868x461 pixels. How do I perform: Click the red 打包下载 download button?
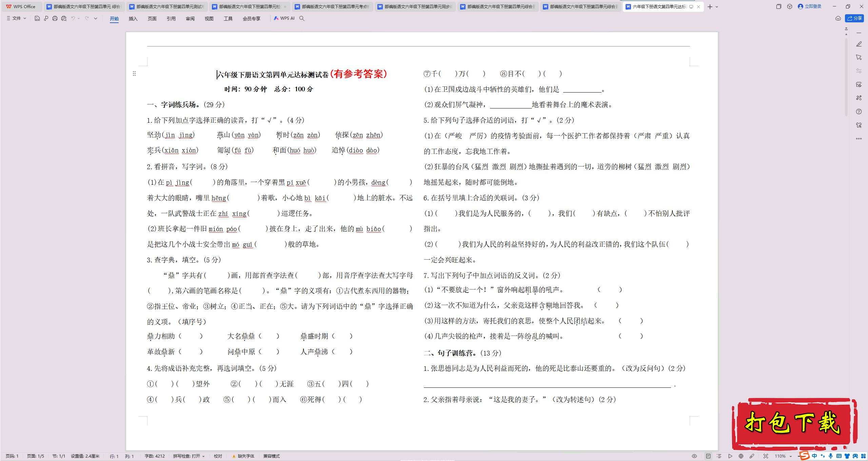pyautogui.click(x=794, y=424)
